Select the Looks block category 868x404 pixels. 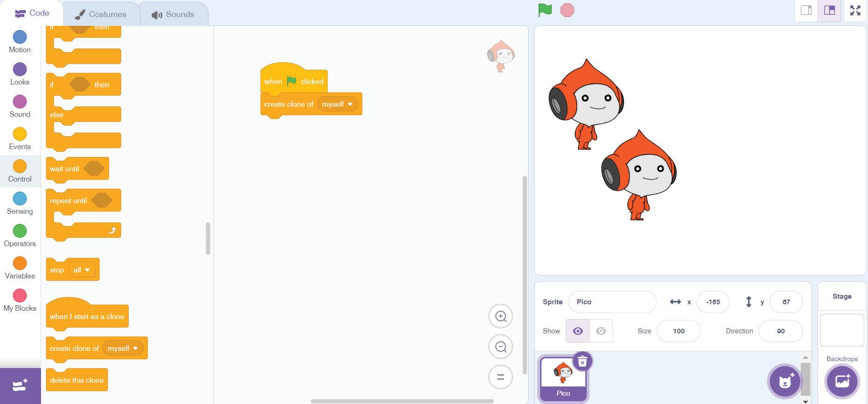[20, 74]
